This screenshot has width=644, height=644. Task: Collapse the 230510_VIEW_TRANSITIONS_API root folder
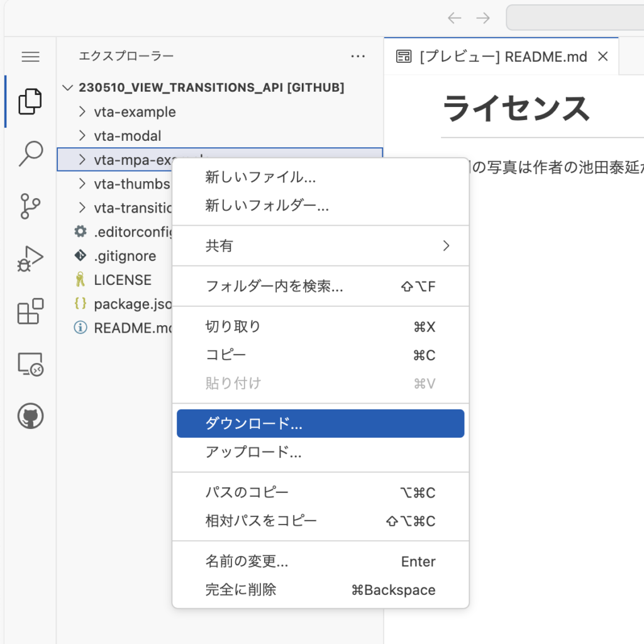point(67,87)
